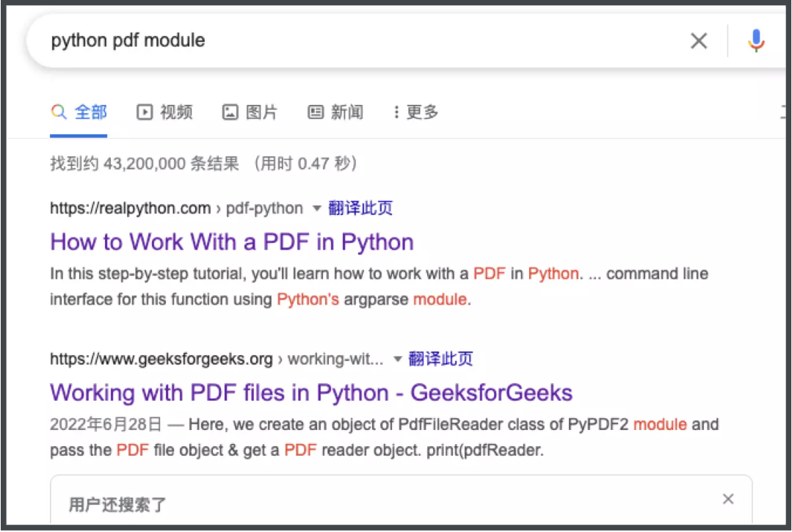Click into the search box text field
This screenshot has width=792, height=532.
coord(352,41)
